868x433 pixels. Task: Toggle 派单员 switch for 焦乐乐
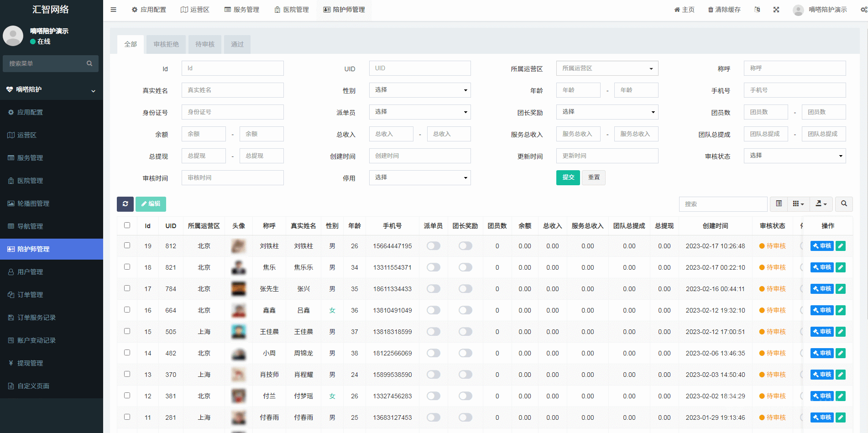(x=434, y=267)
